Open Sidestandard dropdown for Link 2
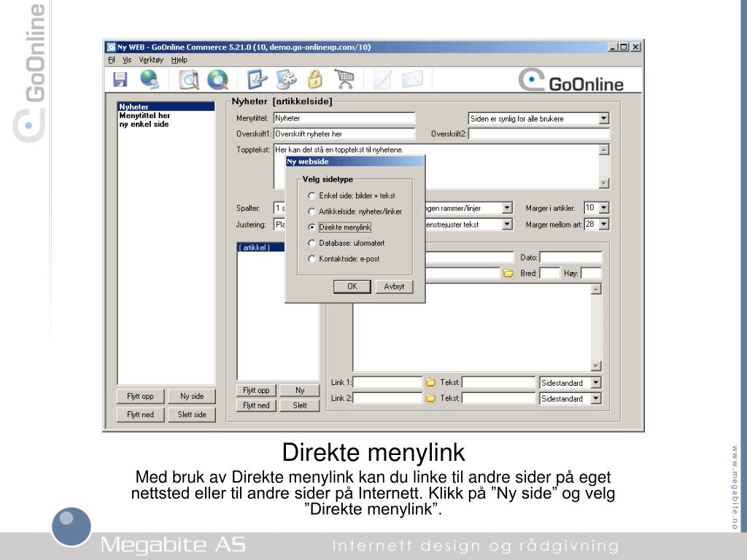747x560 pixels. (596, 398)
